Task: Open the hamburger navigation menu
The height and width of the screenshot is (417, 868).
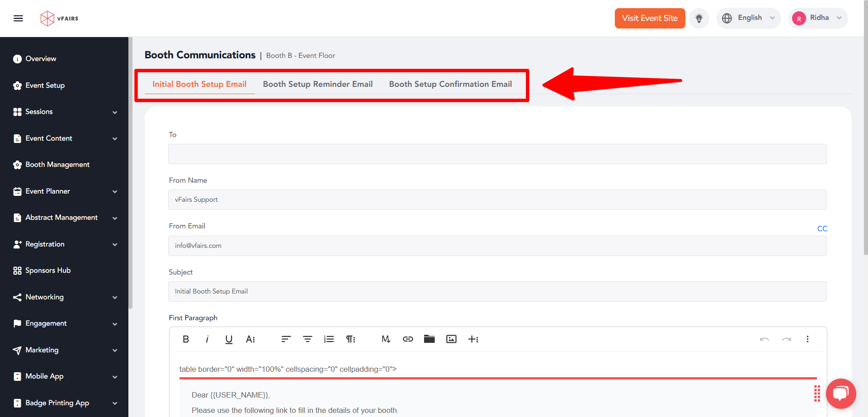Action: [19, 18]
